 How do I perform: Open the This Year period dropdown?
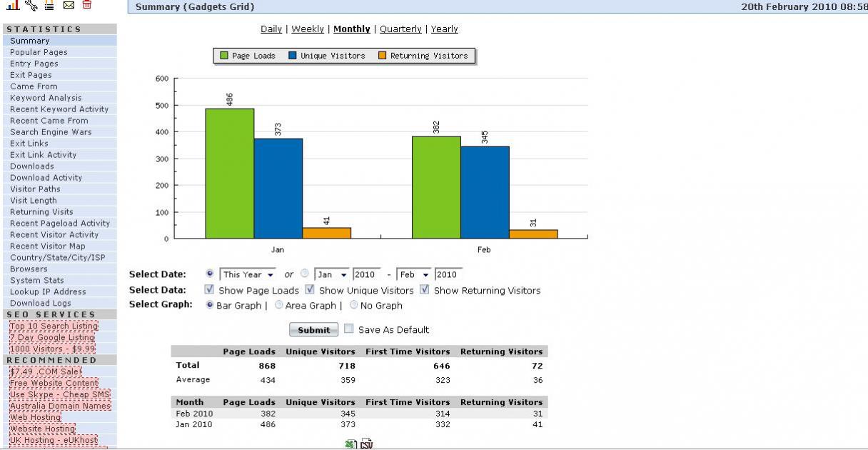click(248, 274)
